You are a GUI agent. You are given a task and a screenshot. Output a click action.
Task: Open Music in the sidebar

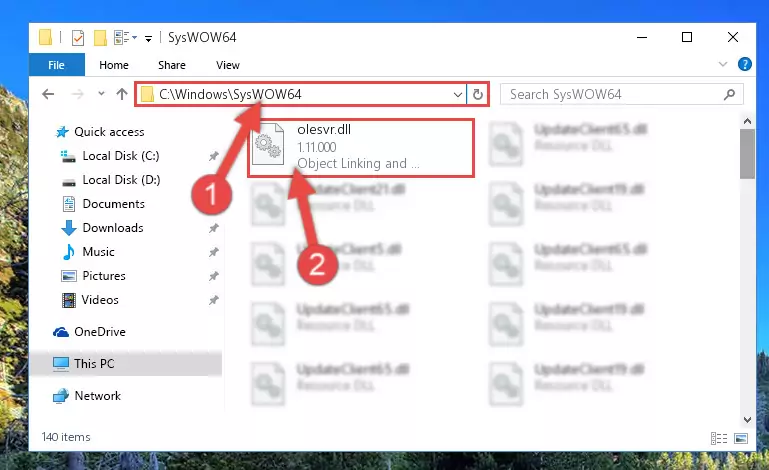[98, 252]
